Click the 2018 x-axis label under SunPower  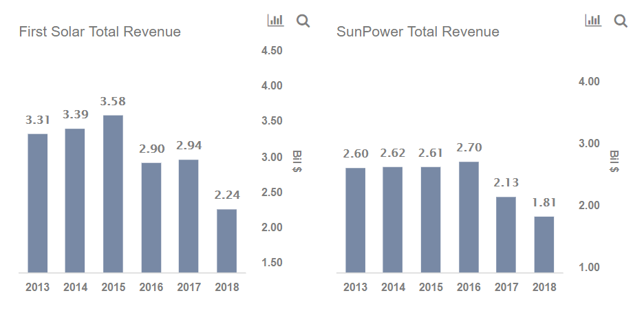(x=544, y=288)
